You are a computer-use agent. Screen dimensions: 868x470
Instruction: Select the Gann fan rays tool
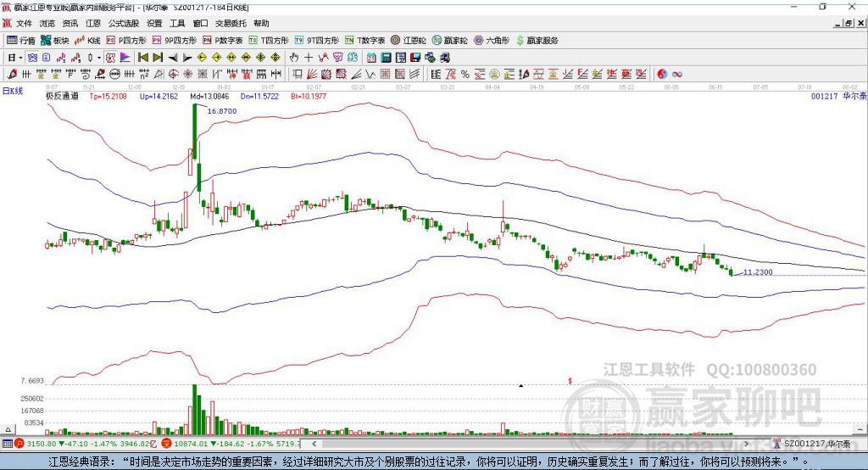point(313,75)
